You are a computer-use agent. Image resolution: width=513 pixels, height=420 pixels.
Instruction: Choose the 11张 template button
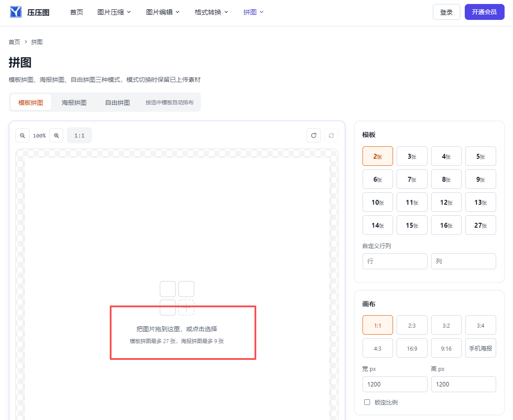click(412, 202)
